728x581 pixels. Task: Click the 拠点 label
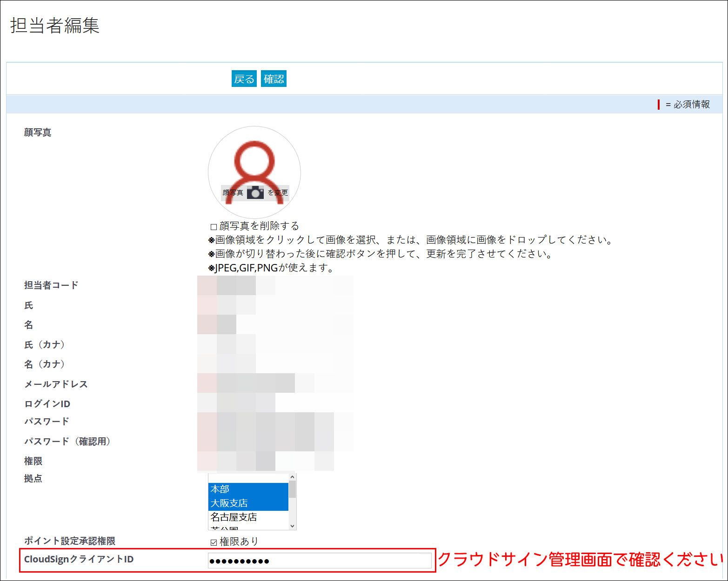pyautogui.click(x=33, y=478)
